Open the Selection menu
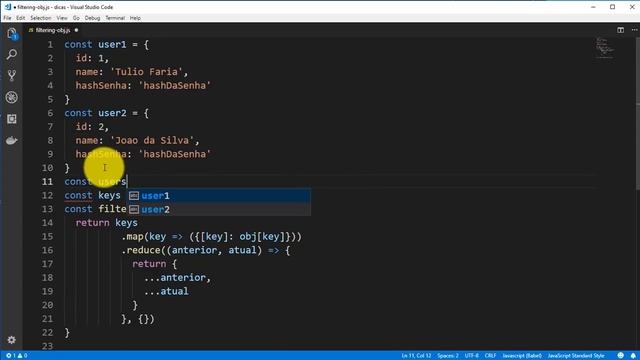The height and width of the screenshot is (360, 640). 41,18
